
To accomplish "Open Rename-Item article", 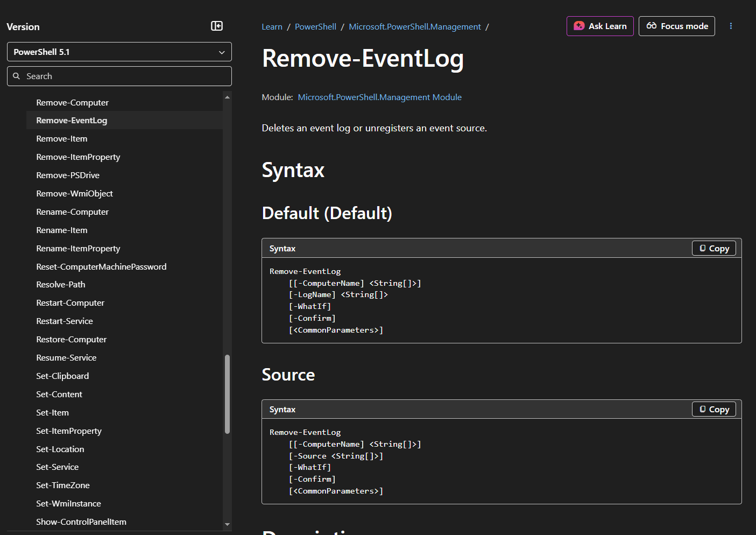I will [61, 230].
